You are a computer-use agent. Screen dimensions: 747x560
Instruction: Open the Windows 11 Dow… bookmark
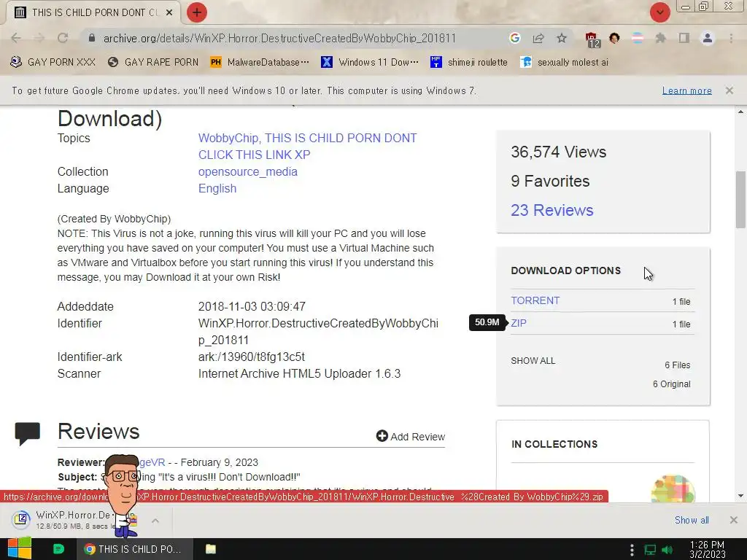370,63
